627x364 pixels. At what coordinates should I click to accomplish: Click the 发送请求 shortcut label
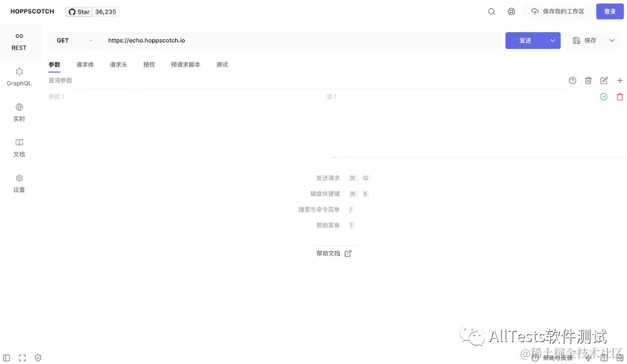(328, 178)
